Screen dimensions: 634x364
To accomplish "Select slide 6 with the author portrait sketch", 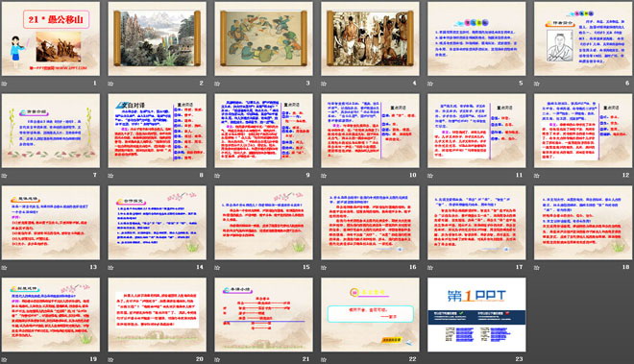I will coord(583,38).
